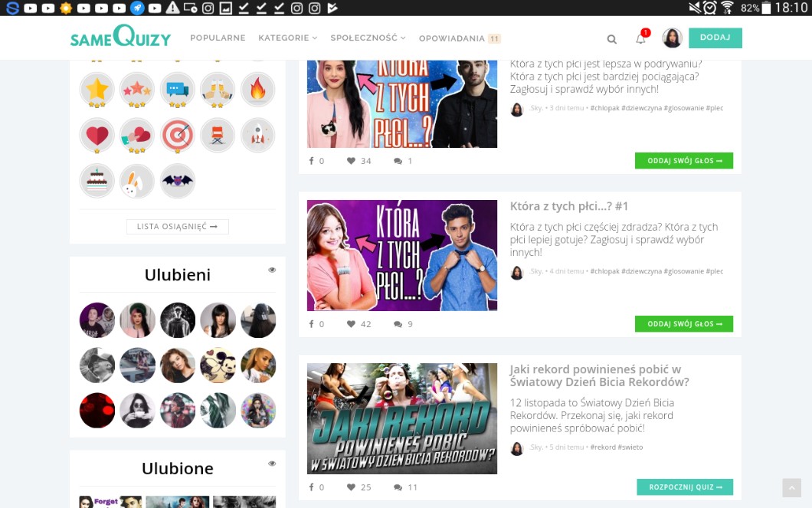Expand the Kategorie dropdown menu
812x508 pixels.
click(x=287, y=38)
